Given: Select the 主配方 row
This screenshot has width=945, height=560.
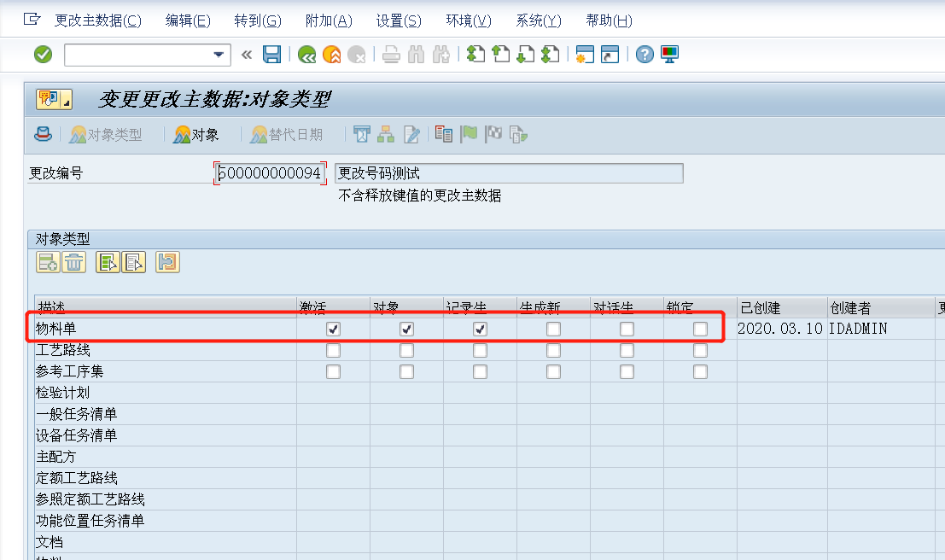Looking at the screenshot, I should point(165,457).
